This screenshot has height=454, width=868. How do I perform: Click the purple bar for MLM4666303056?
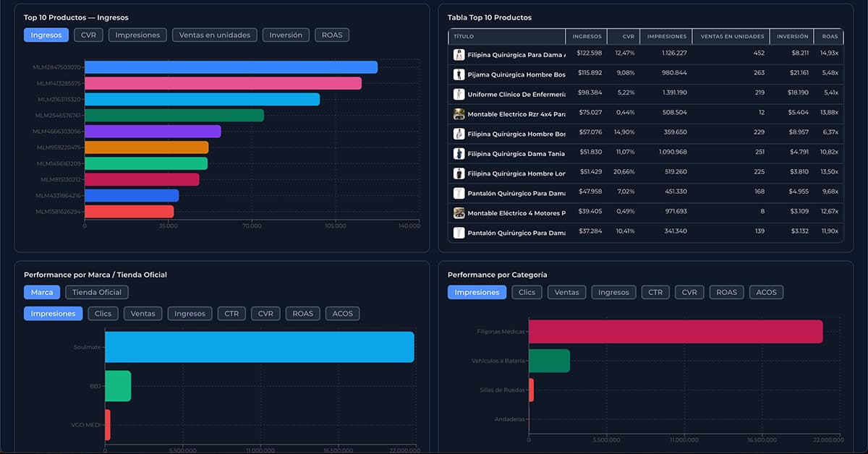tap(153, 132)
